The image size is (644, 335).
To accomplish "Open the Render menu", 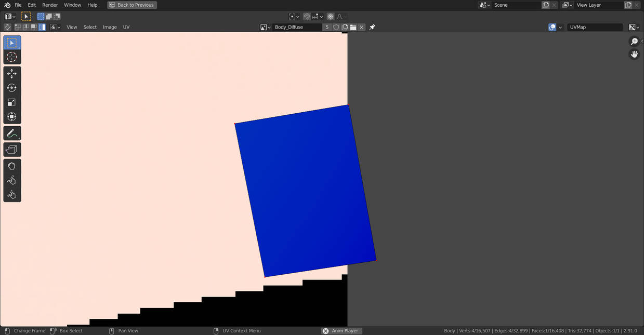I will 50,5.
